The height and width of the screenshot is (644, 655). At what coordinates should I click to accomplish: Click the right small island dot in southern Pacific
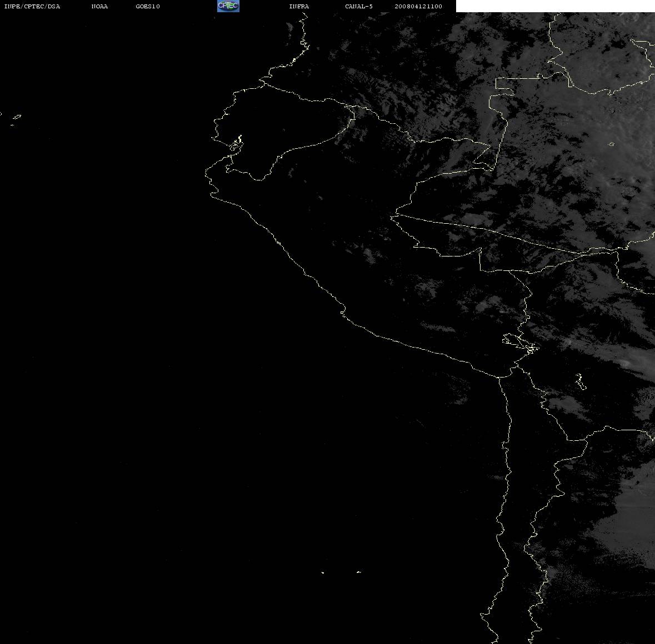[359, 572]
